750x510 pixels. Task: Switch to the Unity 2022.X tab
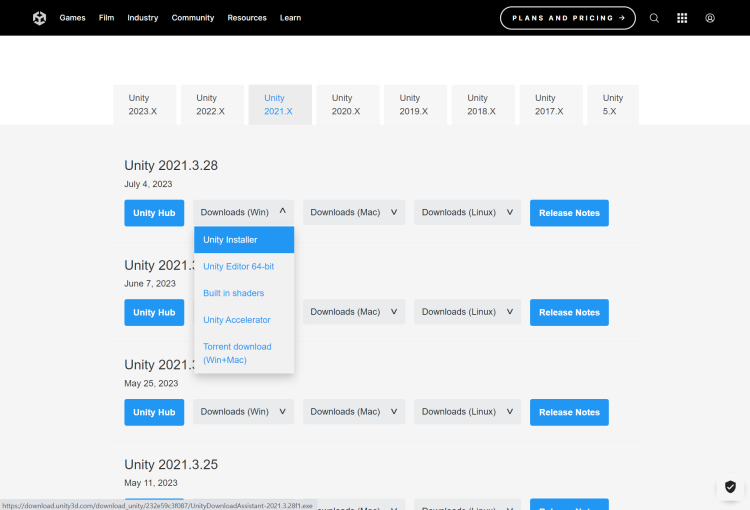pos(212,105)
